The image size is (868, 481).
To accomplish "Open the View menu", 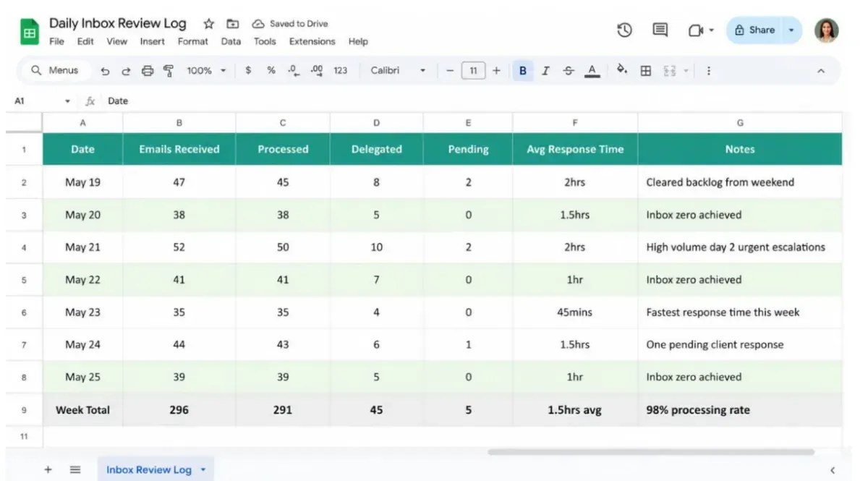I will (x=116, y=41).
